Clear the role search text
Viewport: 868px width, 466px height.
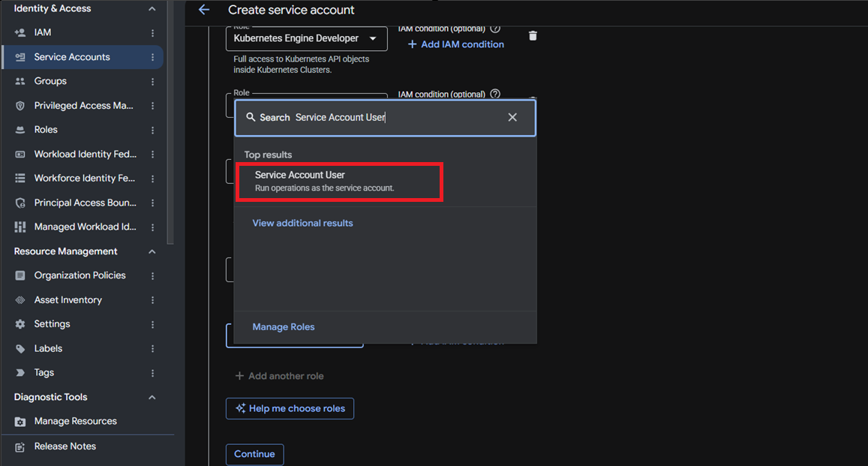tap(512, 117)
